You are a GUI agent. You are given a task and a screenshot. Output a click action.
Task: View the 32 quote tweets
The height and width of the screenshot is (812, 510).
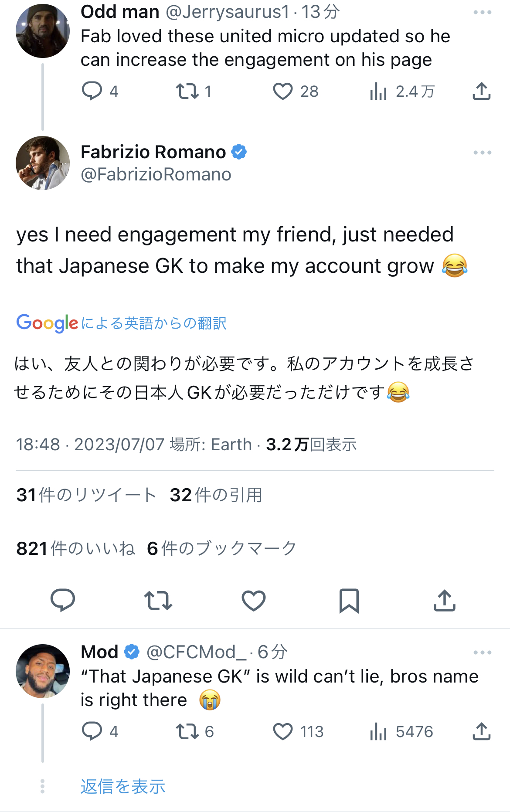[216, 495]
